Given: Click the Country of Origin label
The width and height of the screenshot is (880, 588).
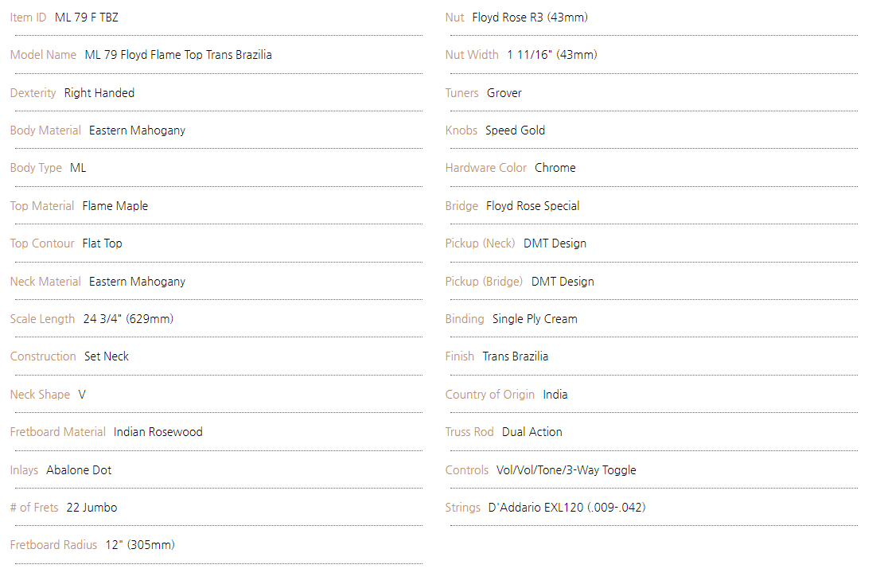Looking at the screenshot, I should click(x=490, y=395).
